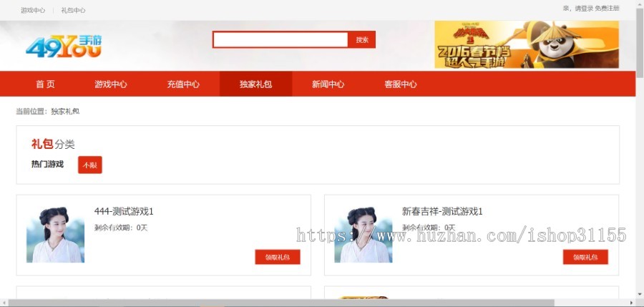
Task: Open 充值中心 navigation tab
Action: pos(183,84)
